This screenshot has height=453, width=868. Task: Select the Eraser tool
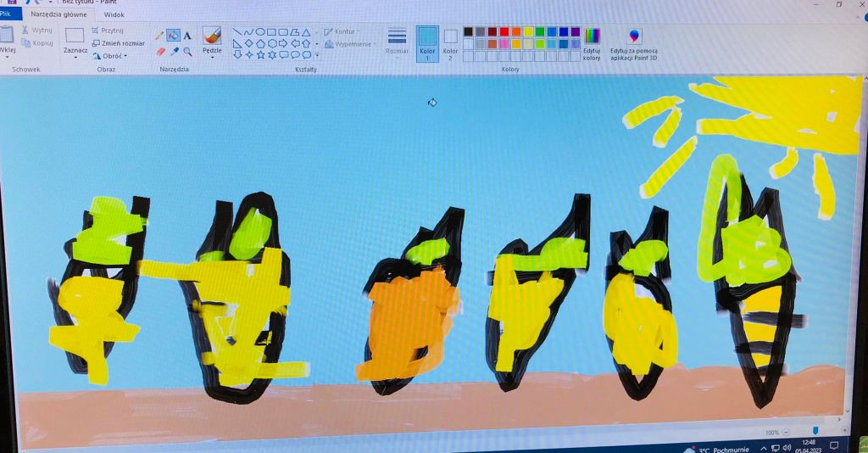pyautogui.click(x=160, y=52)
